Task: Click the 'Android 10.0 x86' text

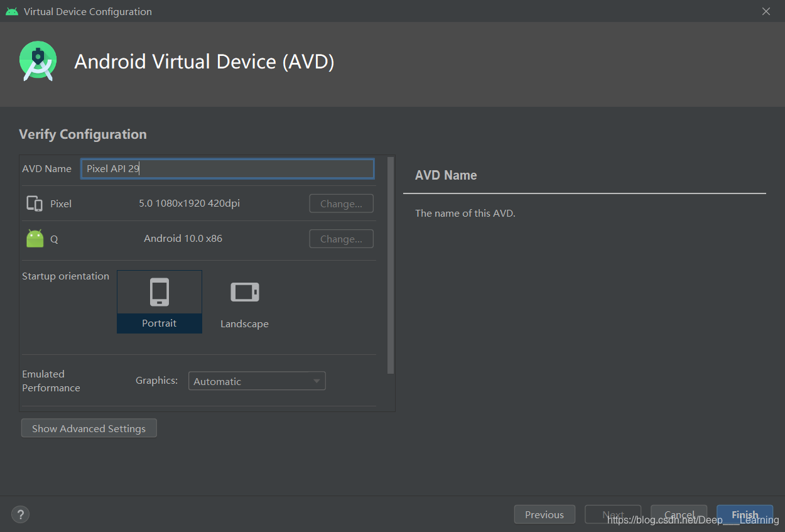Action: pos(183,239)
